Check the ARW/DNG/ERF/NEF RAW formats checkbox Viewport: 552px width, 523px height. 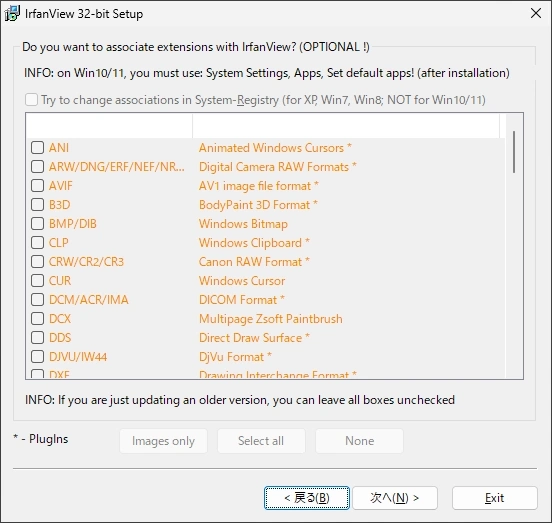tap(37, 167)
